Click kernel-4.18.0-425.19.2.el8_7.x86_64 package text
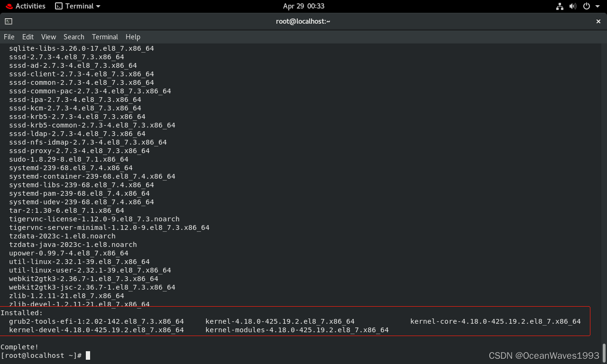 280,321
